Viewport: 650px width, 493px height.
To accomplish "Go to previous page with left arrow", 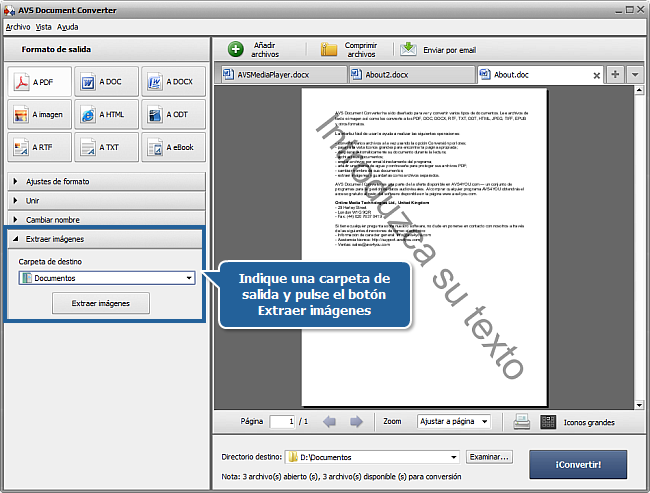I will 329,422.
